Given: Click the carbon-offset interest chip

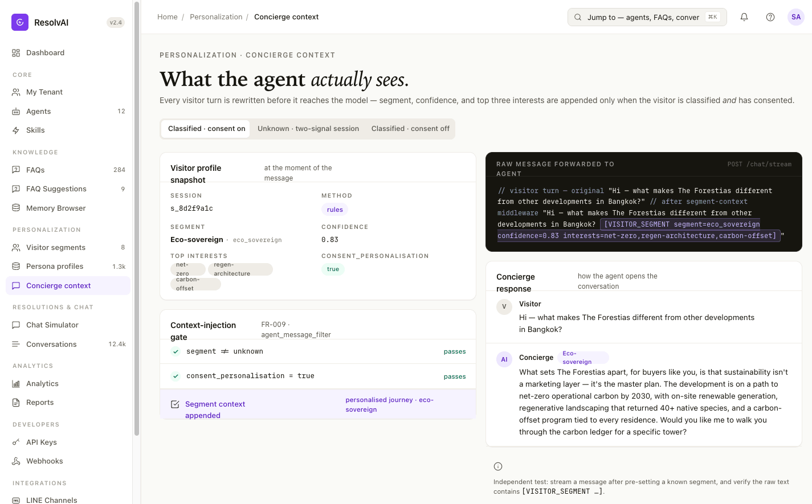Looking at the screenshot, I should (195, 284).
